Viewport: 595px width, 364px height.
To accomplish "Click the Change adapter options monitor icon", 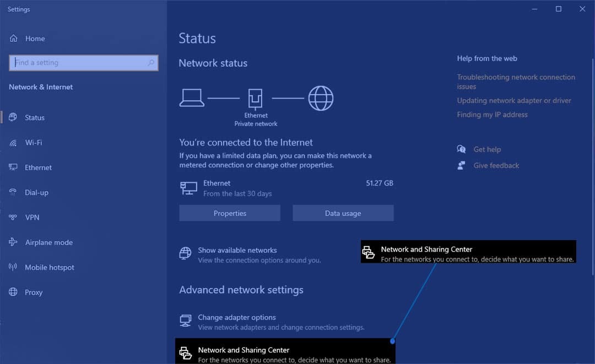I will [x=186, y=320].
